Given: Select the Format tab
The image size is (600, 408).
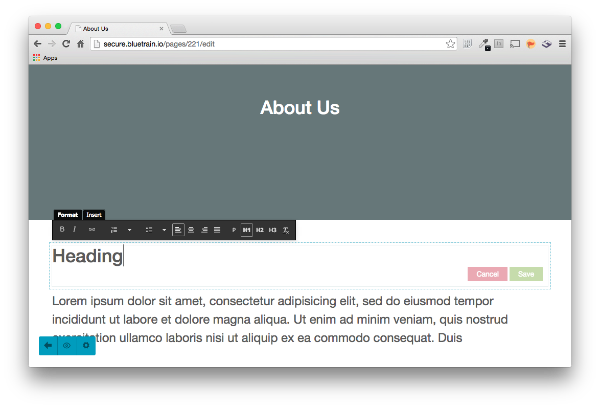Looking at the screenshot, I should [68, 215].
